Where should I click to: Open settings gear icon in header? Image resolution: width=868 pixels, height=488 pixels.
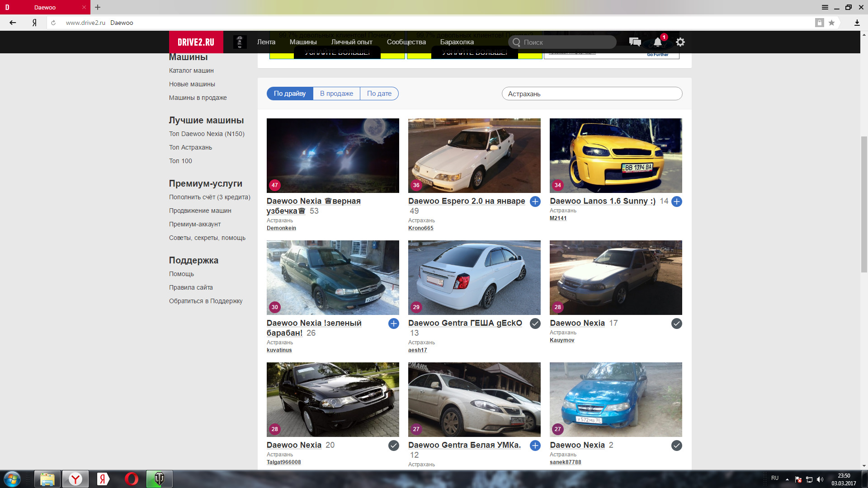coord(680,42)
